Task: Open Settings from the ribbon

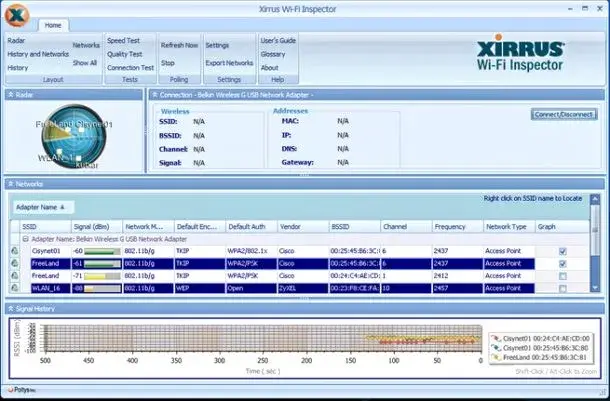Action: 217,45
